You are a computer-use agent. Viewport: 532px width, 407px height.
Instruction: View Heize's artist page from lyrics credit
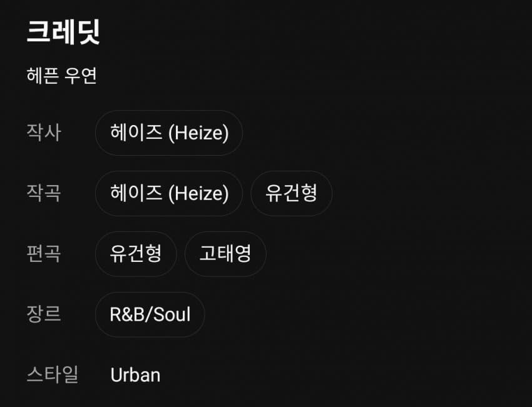pos(169,133)
